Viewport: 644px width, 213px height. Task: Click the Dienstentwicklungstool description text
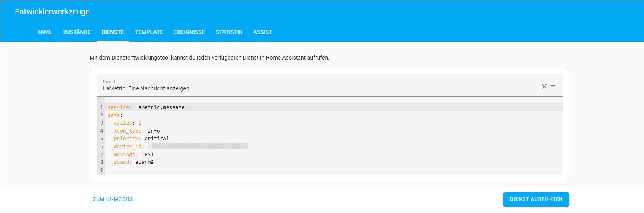point(209,58)
